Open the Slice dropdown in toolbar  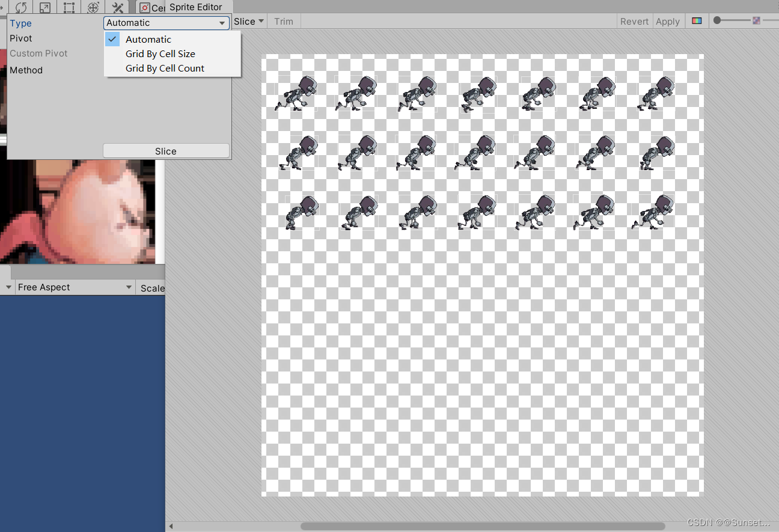click(x=249, y=21)
